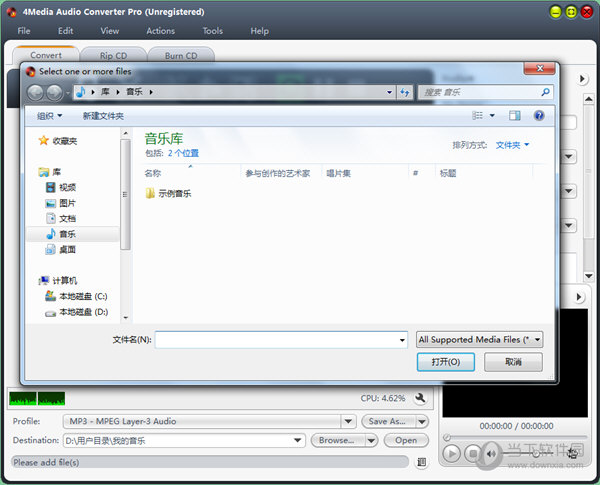Toggle the preview pane icon
The width and height of the screenshot is (600, 485).
point(515,115)
